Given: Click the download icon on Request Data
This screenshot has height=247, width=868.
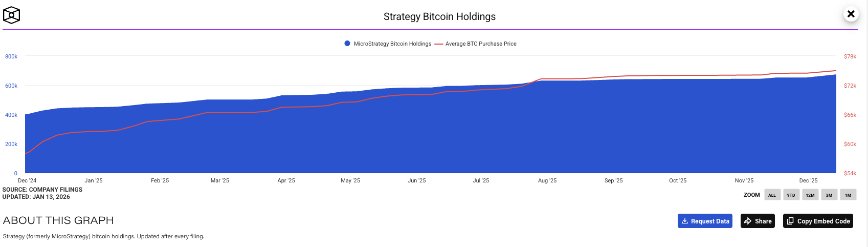Looking at the screenshot, I should pyautogui.click(x=685, y=221).
